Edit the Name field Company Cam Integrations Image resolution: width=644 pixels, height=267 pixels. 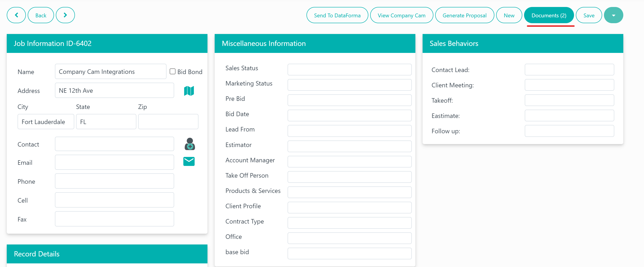[110, 72]
